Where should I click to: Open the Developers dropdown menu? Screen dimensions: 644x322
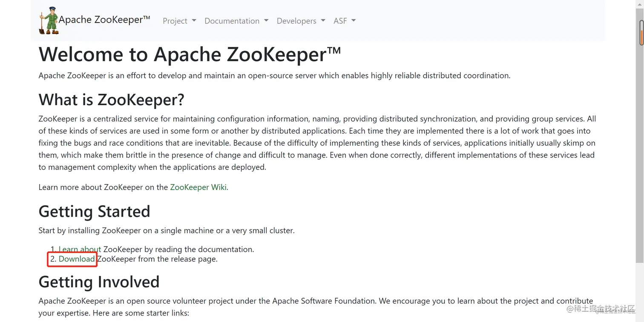[x=301, y=21]
